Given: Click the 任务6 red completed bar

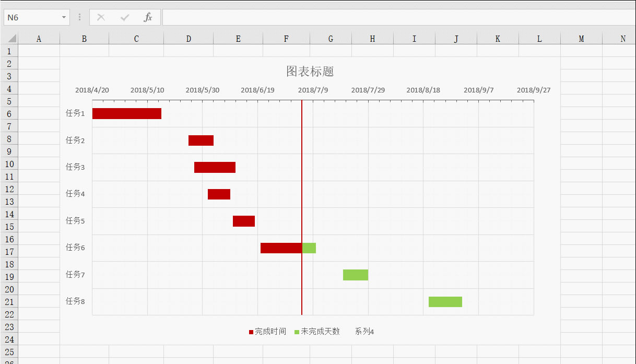Looking at the screenshot, I should pyautogui.click(x=281, y=248).
